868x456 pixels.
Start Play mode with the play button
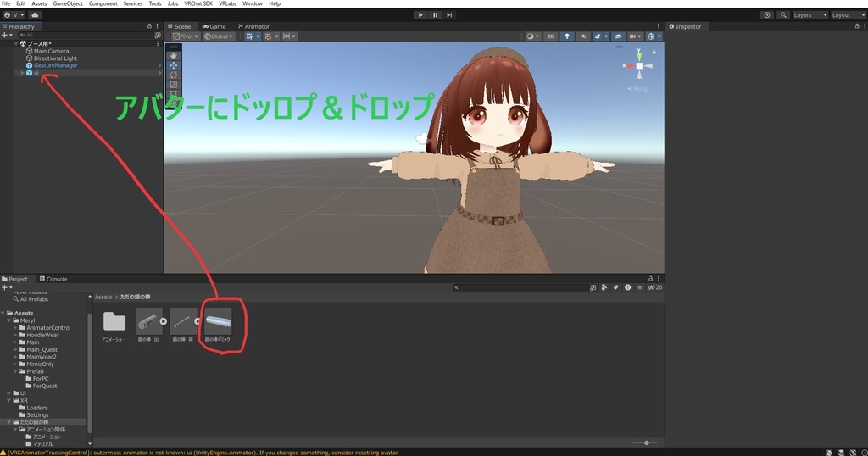pos(420,15)
